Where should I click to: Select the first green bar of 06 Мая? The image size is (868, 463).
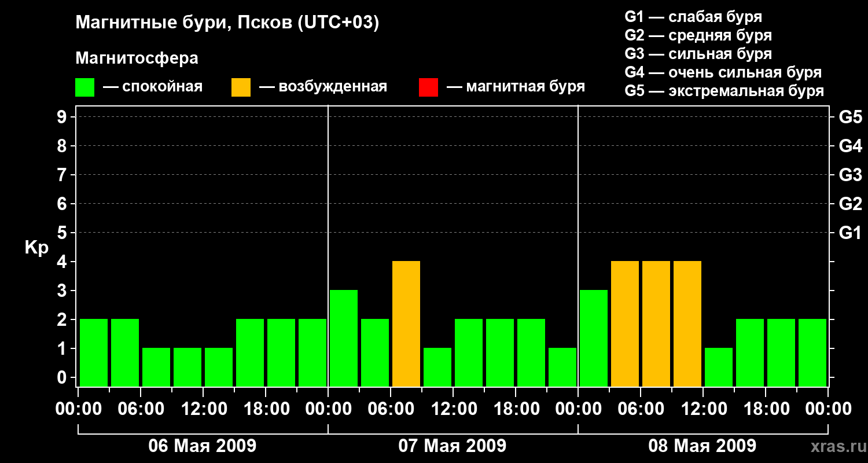coord(94,352)
